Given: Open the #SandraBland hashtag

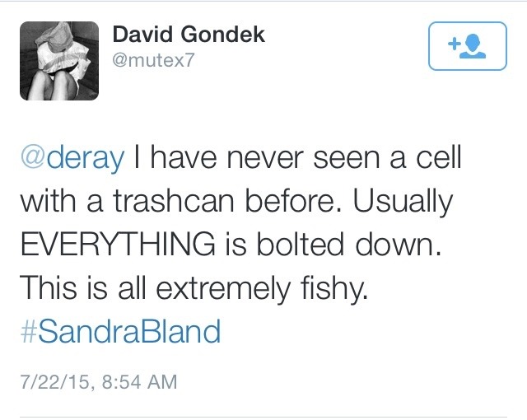Looking at the screenshot, I should pyautogui.click(x=119, y=332).
